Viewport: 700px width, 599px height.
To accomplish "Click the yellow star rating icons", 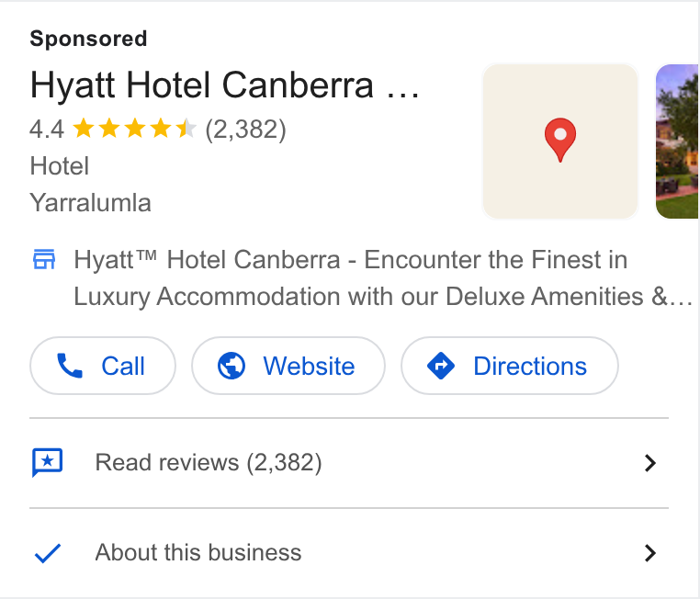I will point(134,129).
